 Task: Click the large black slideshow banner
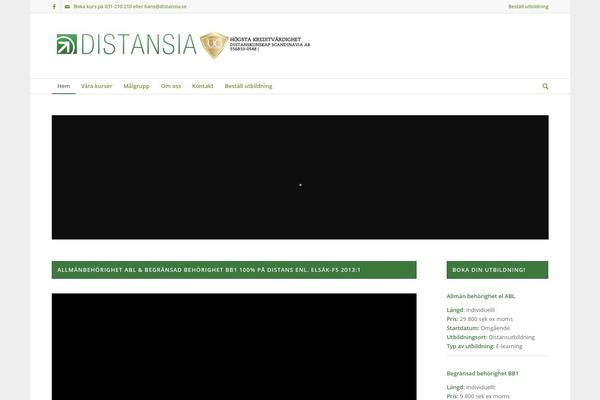coord(300,177)
